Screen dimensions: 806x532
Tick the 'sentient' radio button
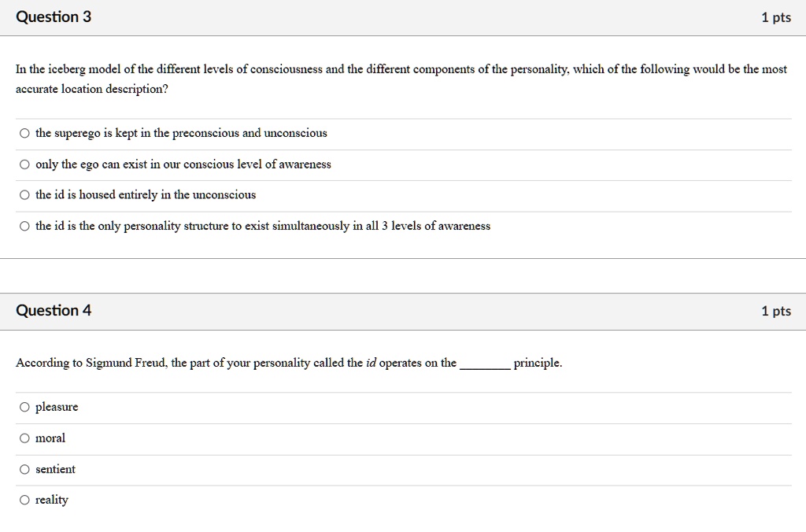click(x=24, y=469)
